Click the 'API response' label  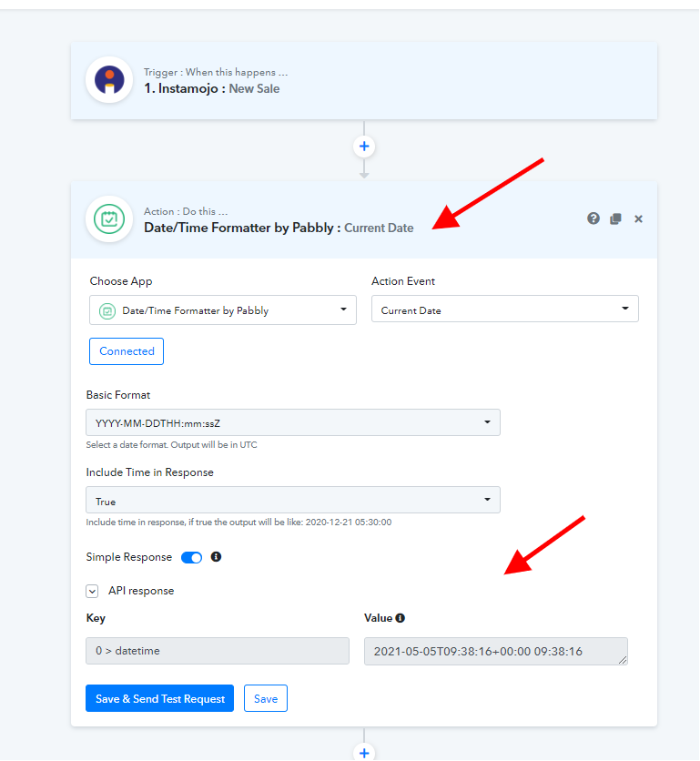(141, 591)
